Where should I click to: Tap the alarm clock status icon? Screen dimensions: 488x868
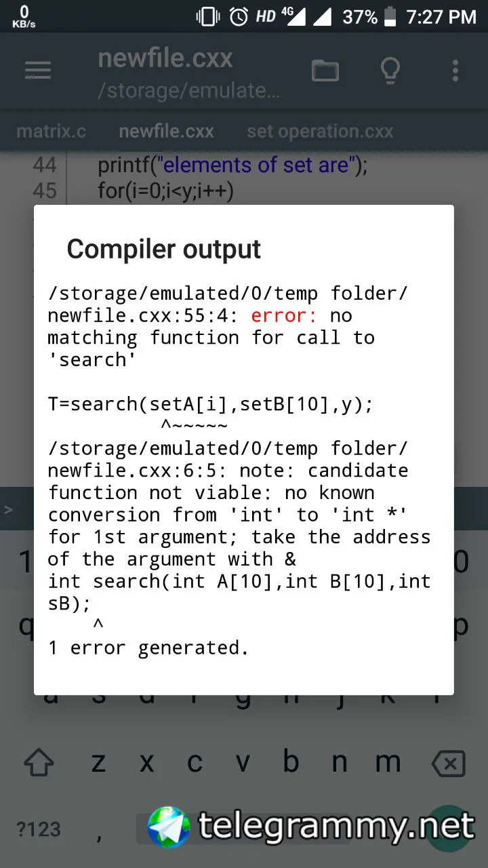pyautogui.click(x=239, y=17)
